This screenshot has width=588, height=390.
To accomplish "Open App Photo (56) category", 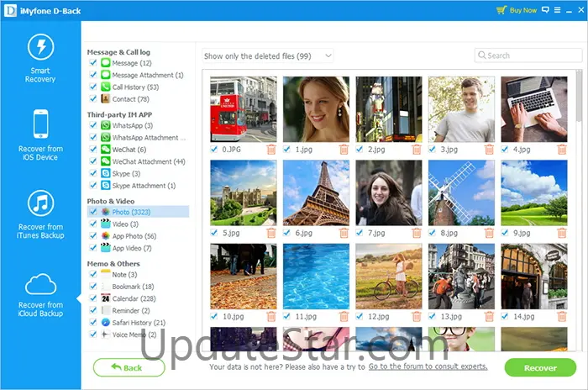I will coord(133,236).
